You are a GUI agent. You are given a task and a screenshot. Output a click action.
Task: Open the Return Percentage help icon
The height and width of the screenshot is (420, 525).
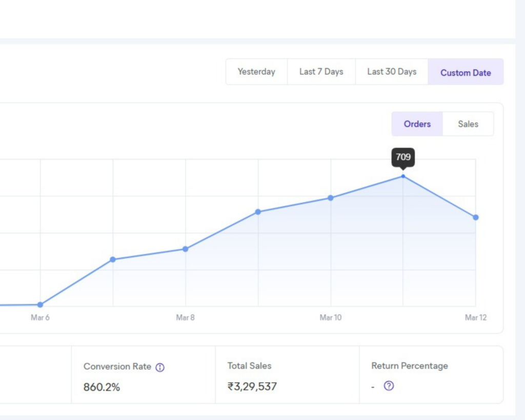tap(389, 386)
